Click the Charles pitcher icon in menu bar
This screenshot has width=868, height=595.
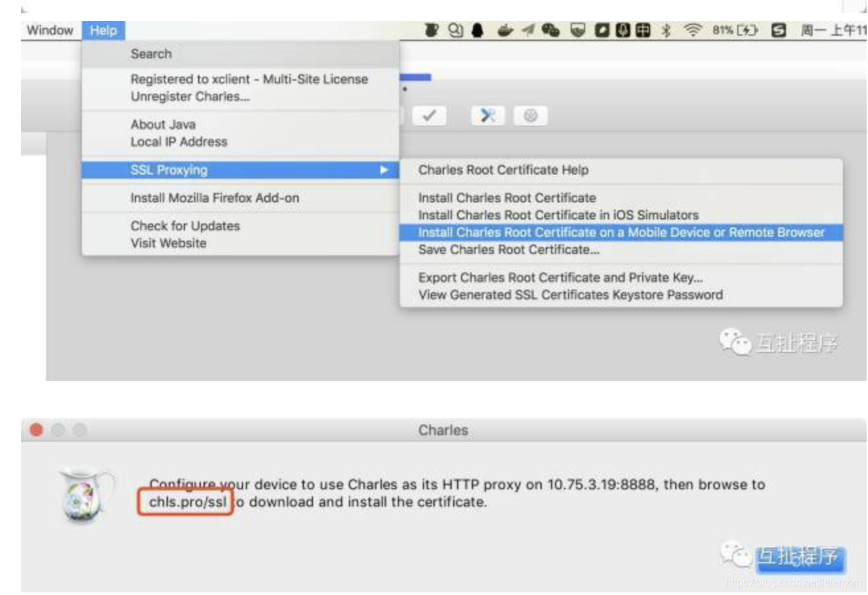[431, 30]
